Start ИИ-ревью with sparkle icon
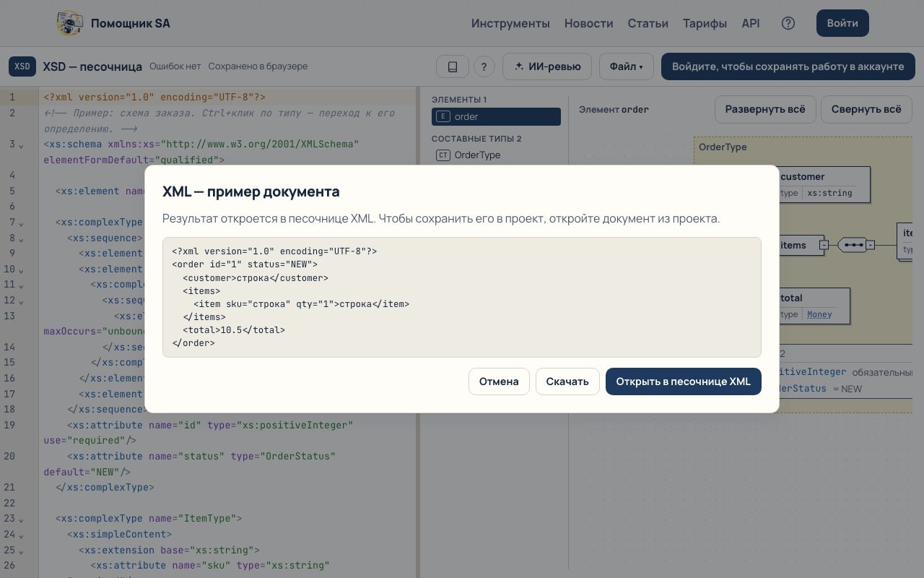The height and width of the screenshot is (578, 924). 547,66
